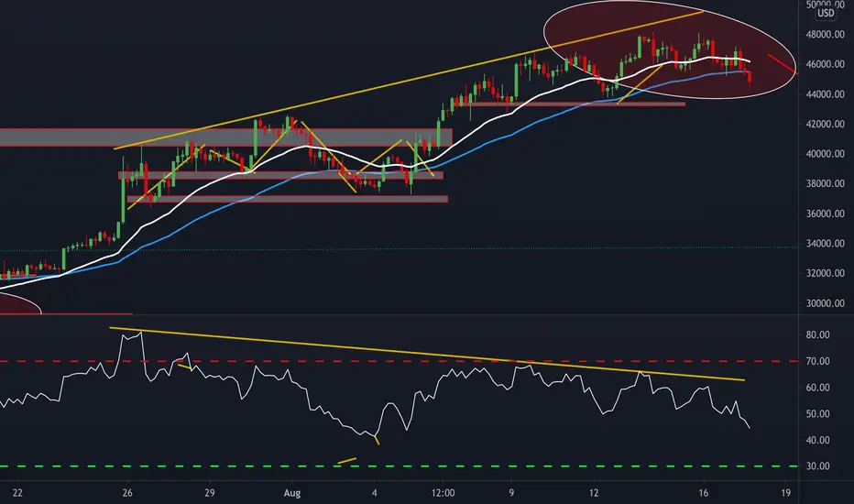Click the 30000.00 price axis label
Screen dimensions: 854x504
coord(825,303)
